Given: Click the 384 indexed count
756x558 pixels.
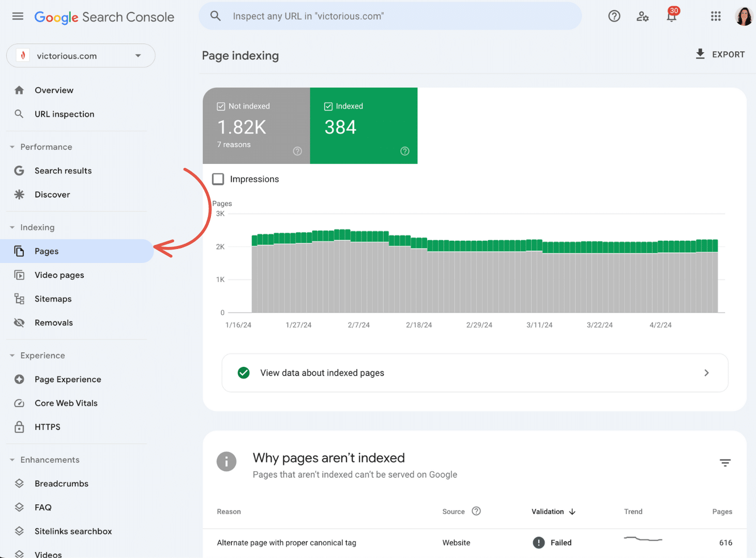Looking at the screenshot, I should 340,127.
